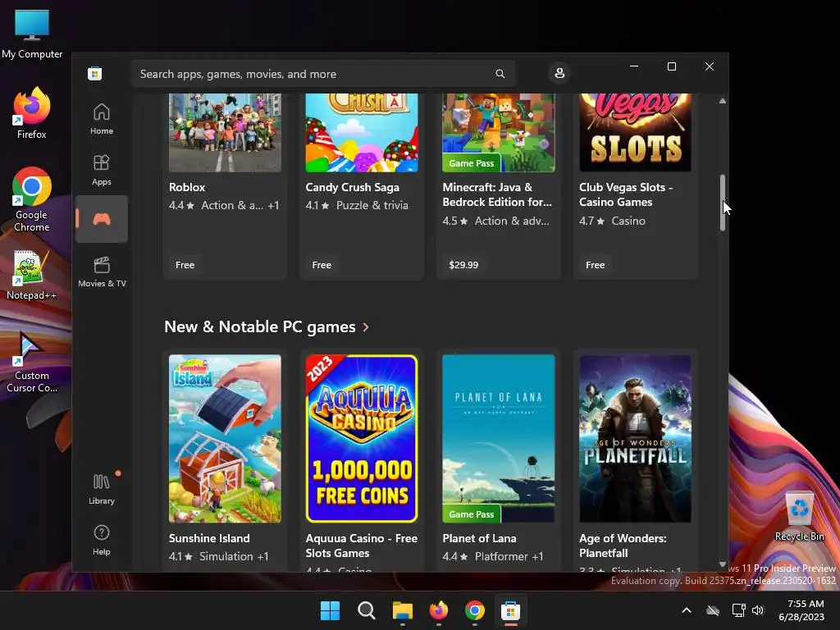This screenshot has height=630, width=840.
Task: Open the Club Vegas Slots thumbnail
Action: click(x=636, y=132)
